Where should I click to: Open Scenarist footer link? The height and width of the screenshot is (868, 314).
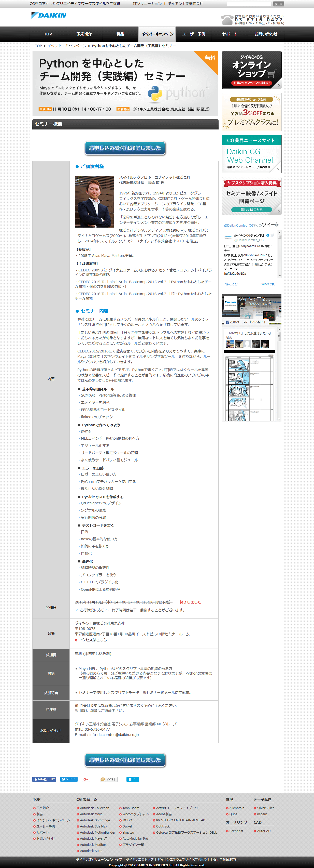coord(236,831)
